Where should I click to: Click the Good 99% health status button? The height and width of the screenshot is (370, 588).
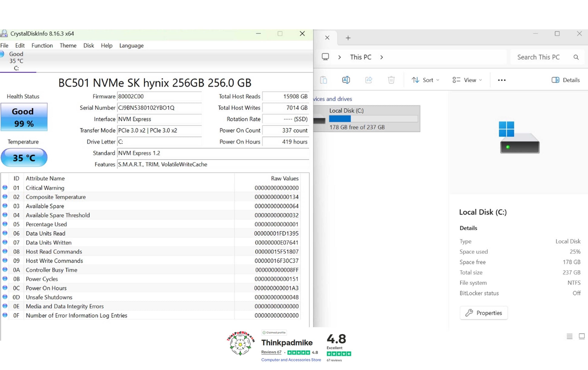click(24, 117)
